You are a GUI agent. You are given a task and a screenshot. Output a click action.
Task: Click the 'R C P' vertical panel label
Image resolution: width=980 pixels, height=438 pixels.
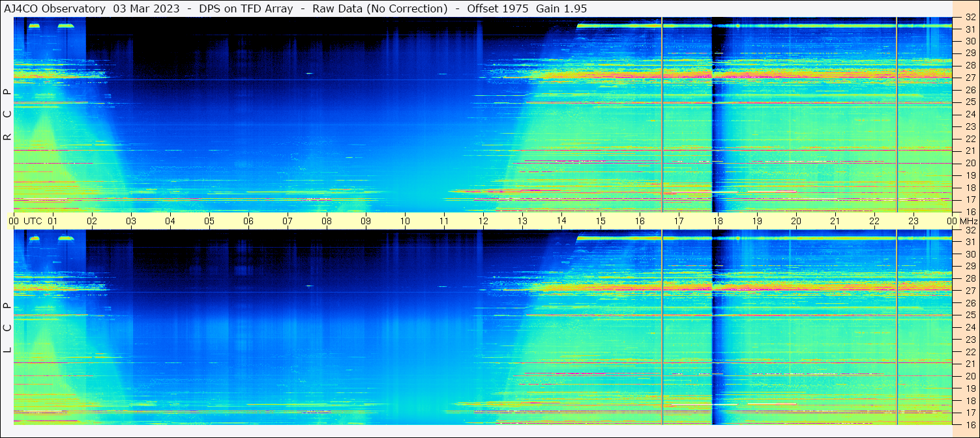click(x=7, y=115)
